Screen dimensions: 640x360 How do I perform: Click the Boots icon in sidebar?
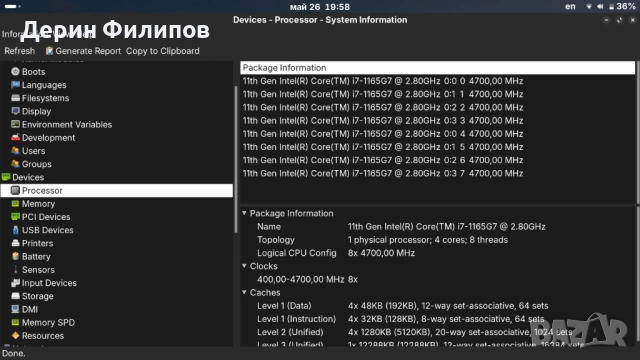tap(16, 71)
